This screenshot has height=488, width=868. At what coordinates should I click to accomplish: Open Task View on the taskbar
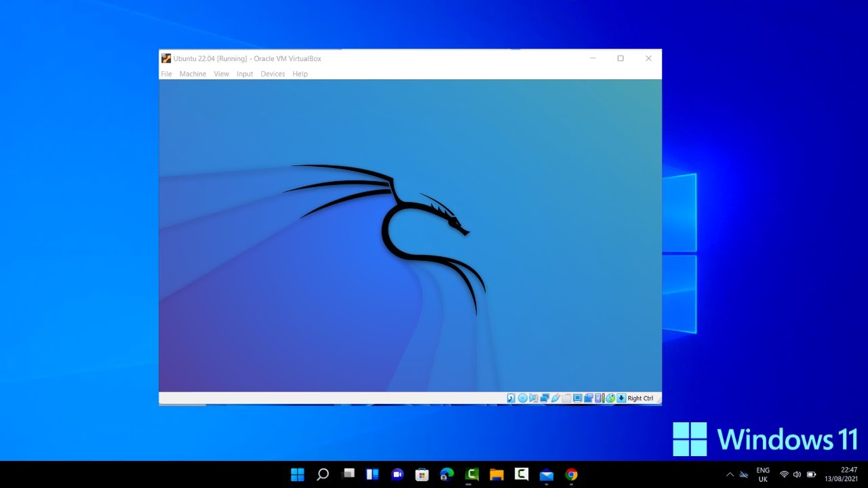[348, 474]
